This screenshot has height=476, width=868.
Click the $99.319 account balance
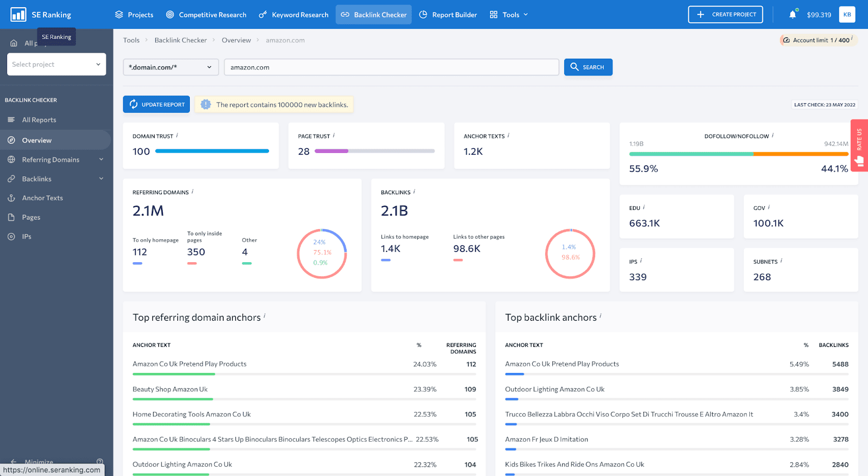pos(819,15)
